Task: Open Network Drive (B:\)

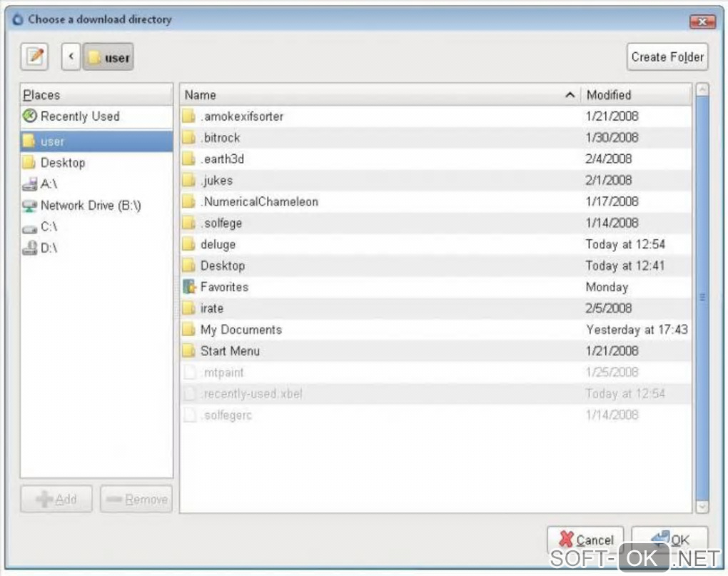Action: coord(96,205)
